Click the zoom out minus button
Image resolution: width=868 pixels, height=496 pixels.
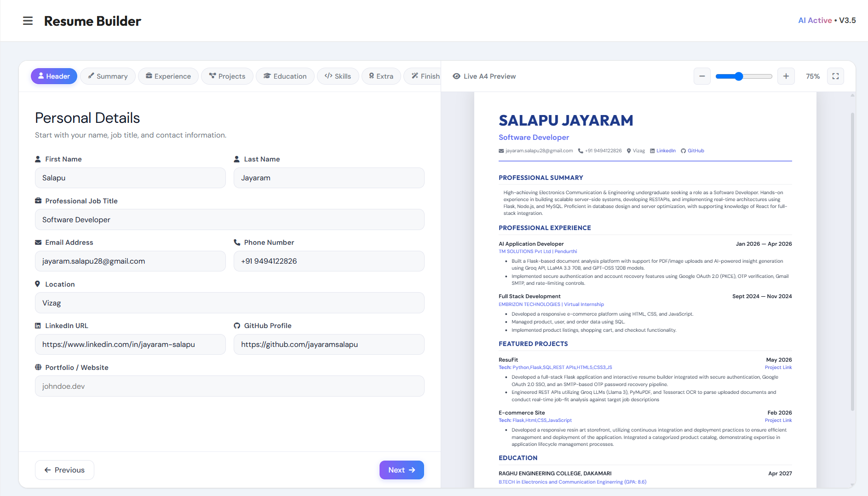(x=702, y=76)
